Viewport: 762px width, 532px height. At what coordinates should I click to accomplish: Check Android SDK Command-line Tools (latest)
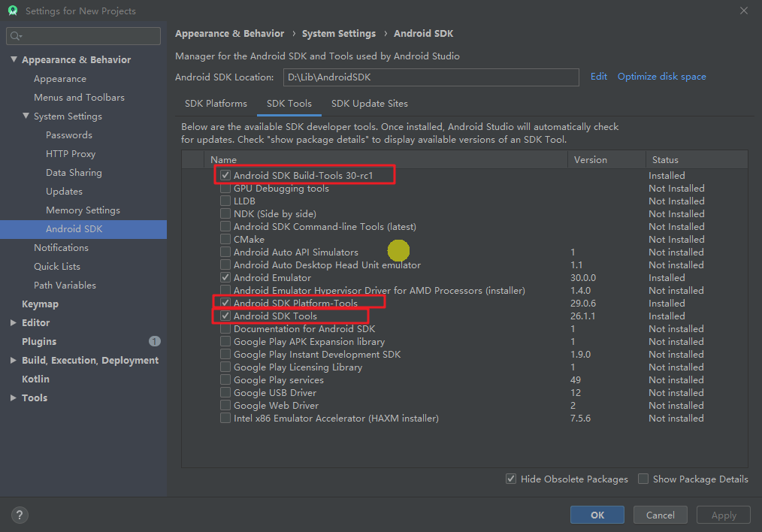pos(225,226)
